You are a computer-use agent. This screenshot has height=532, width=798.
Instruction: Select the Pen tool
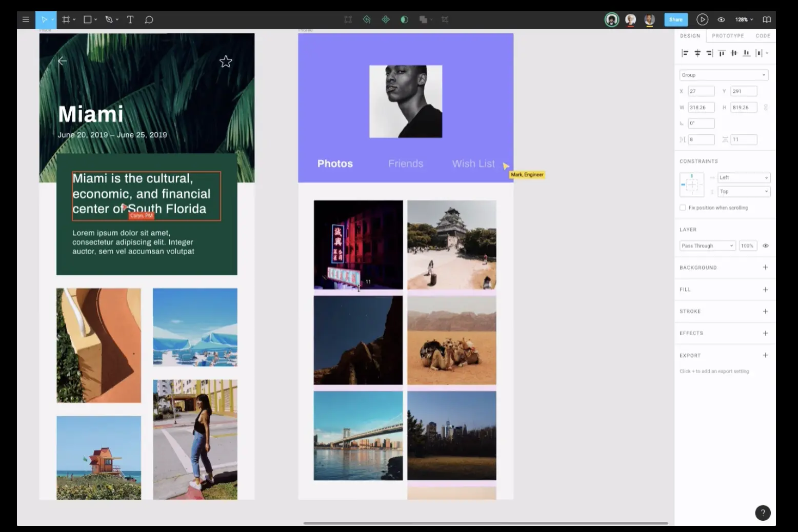pyautogui.click(x=109, y=20)
